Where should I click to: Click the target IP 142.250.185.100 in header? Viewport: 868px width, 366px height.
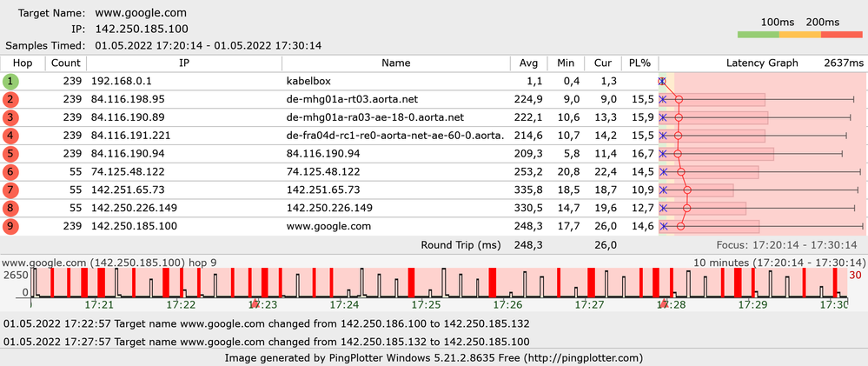(x=141, y=29)
